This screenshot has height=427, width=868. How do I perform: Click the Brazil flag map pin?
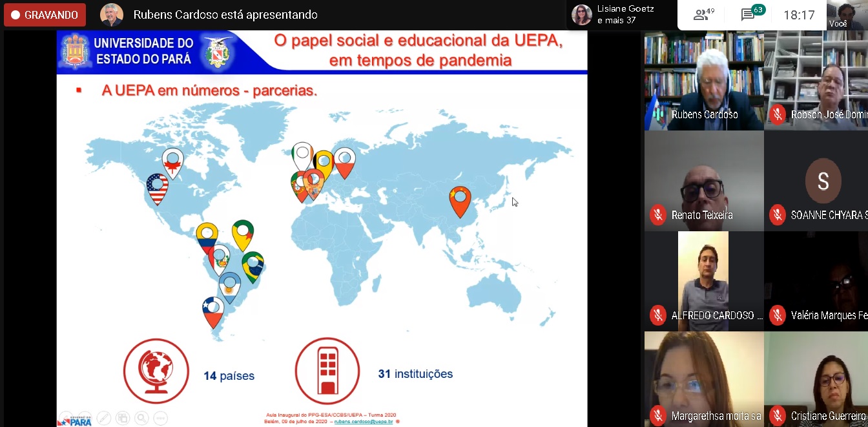[x=253, y=265]
